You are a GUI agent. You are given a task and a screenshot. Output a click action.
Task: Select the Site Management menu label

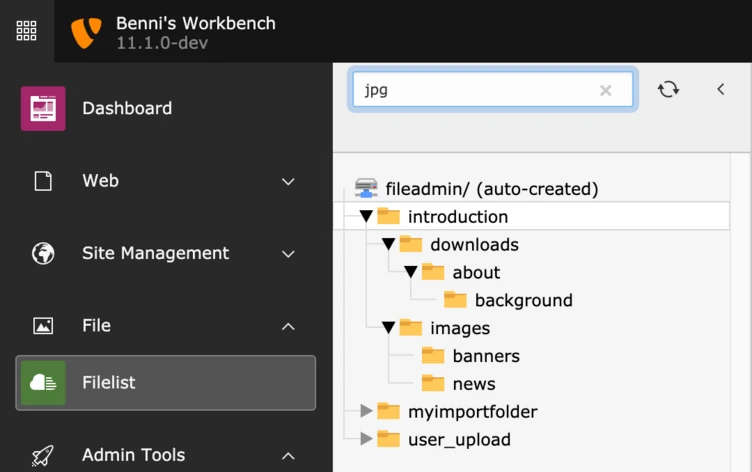coord(155,253)
